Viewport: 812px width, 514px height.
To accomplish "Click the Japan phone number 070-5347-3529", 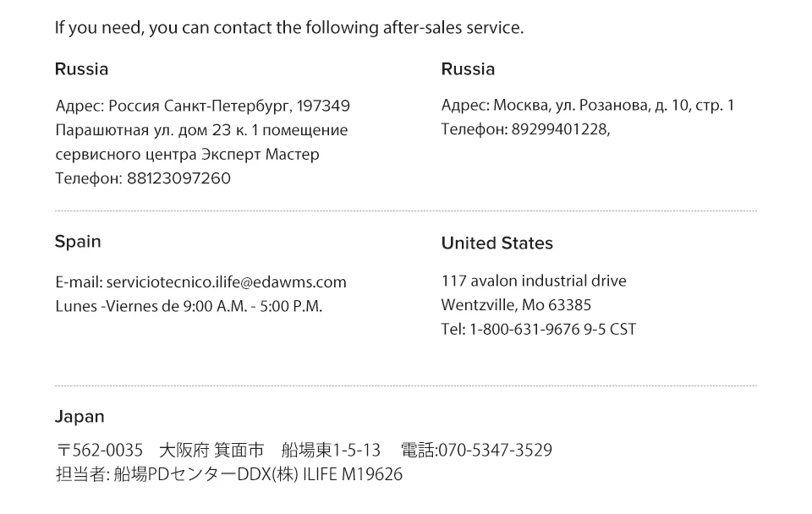I will coord(495,450).
